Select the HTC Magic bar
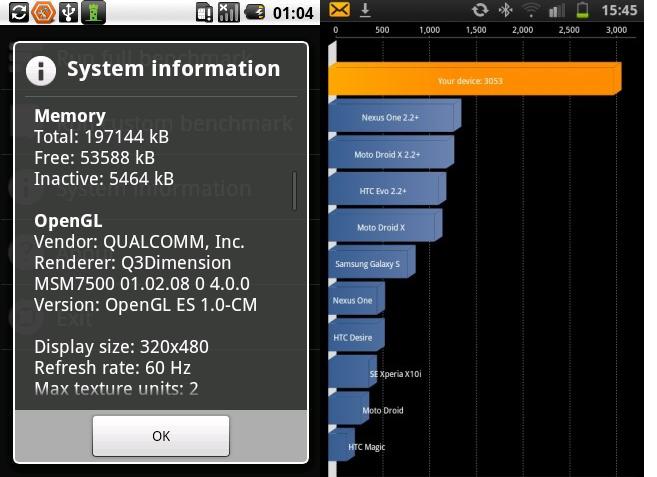Screen dimensions: 657x477 pos(341,445)
